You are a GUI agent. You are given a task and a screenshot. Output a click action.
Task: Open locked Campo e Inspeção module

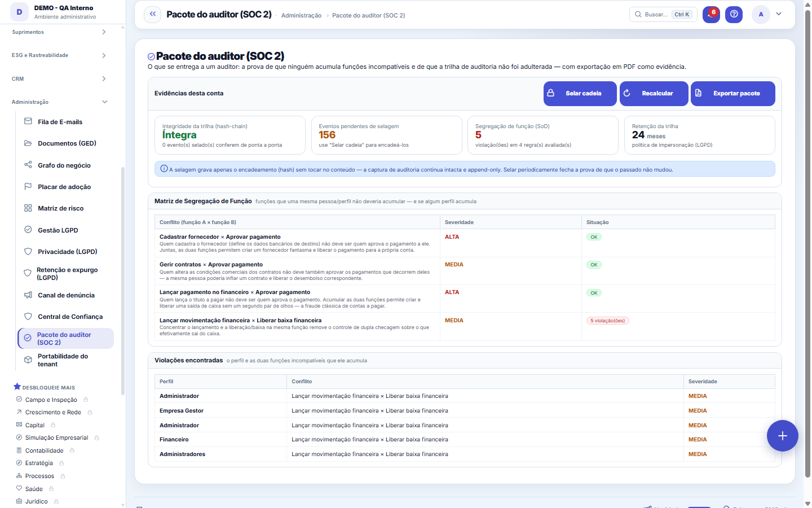tap(52, 400)
